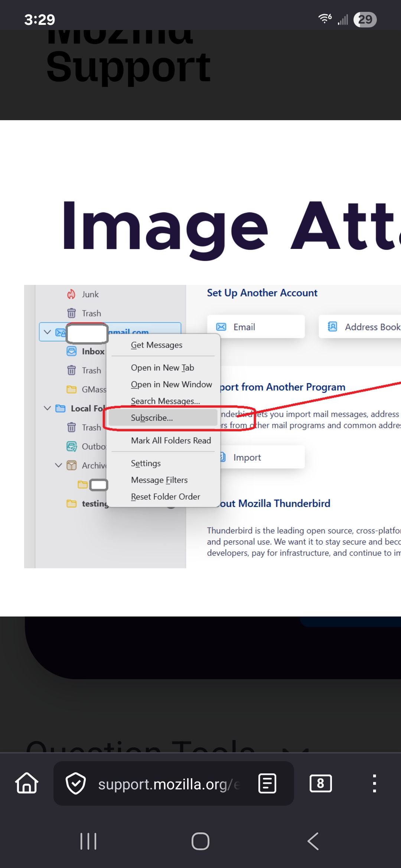Collapse the Local Folders chevron
401x868 pixels.
[47, 408]
